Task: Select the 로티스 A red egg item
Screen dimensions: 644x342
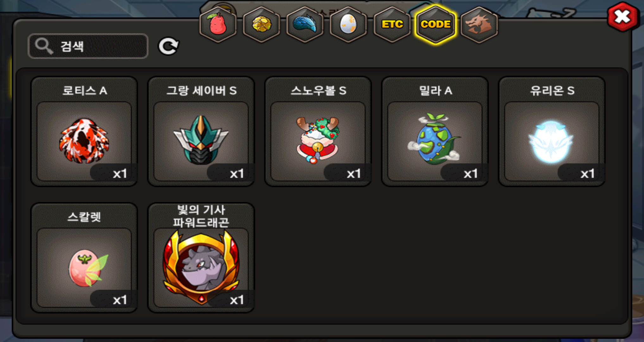Action: tap(84, 131)
